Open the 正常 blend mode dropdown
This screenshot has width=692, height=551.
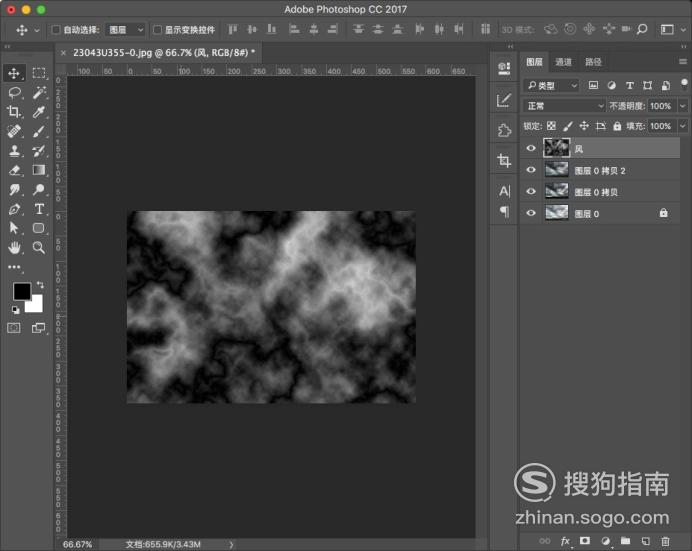(x=564, y=106)
